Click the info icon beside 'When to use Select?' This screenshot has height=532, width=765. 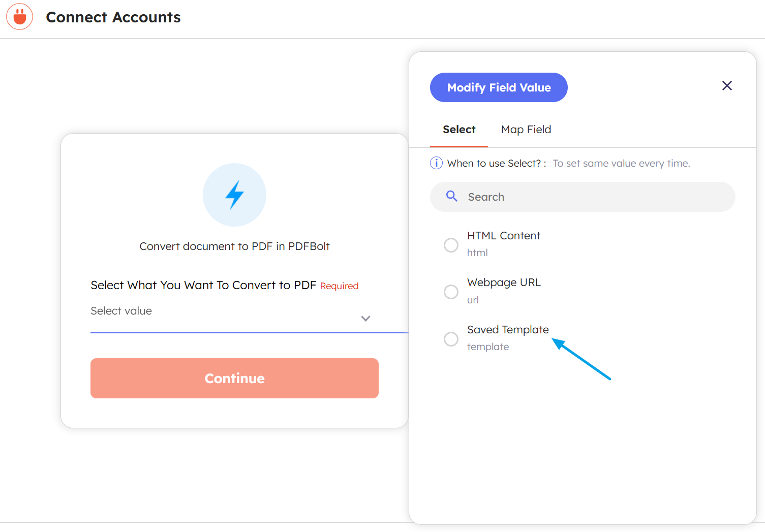click(436, 163)
